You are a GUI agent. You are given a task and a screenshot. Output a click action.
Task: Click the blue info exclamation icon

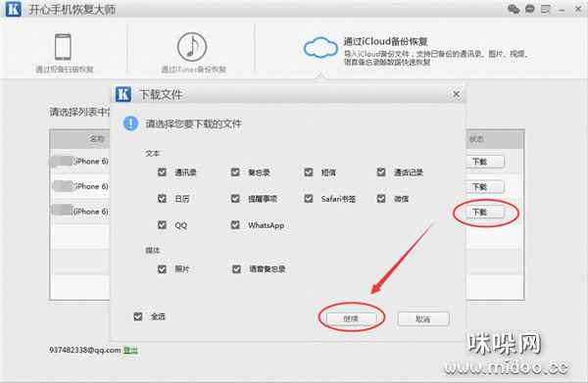point(130,123)
